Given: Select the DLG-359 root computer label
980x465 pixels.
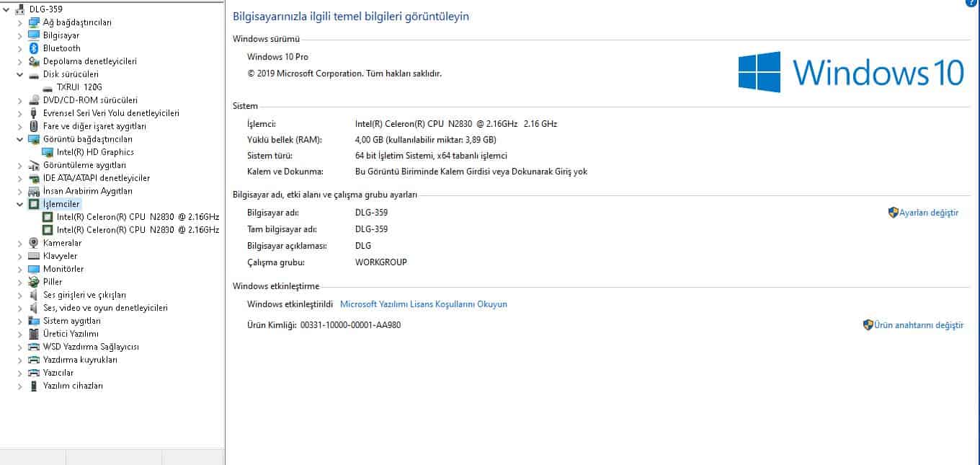Looking at the screenshot, I should [x=45, y=9].
